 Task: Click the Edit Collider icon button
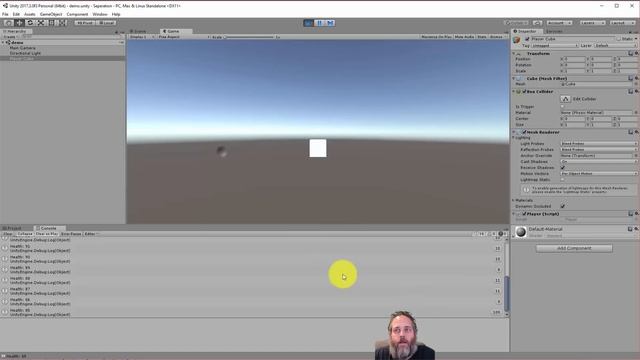coord(565,99)
